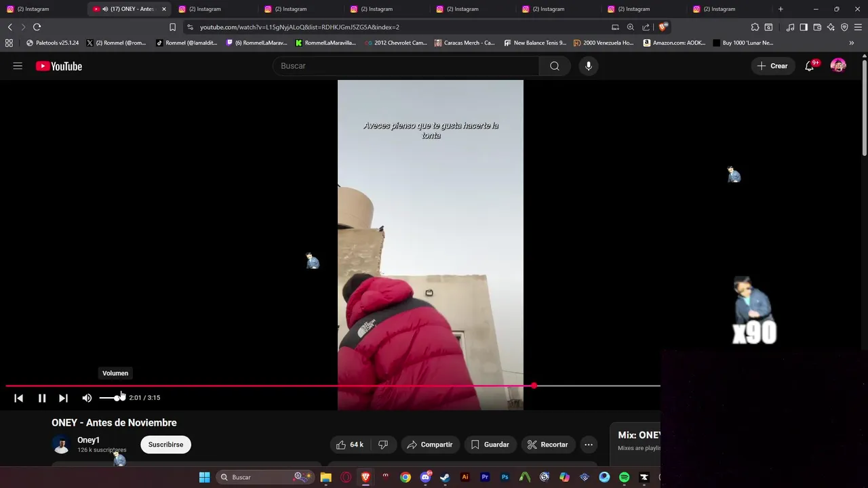Clip the video with Recortar
The height and width of the screenshot is (488, 868).
tap(547, 445)
